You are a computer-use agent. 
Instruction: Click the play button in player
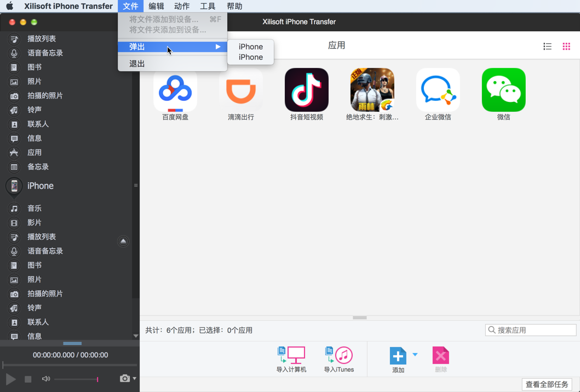(x=11, y=379)
